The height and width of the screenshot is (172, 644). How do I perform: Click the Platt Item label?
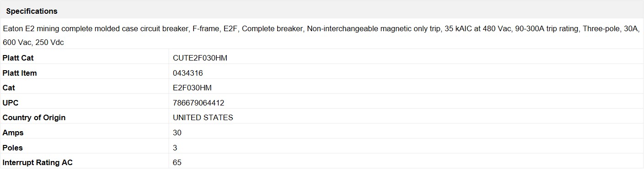[x=20, y=73]
